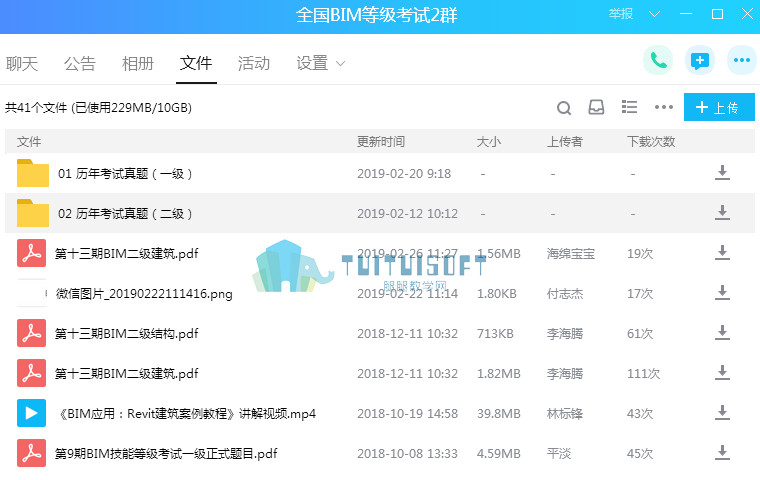Sort by 大小 column header
Screen dimensions: 760x480
click(x=489, y=142)
